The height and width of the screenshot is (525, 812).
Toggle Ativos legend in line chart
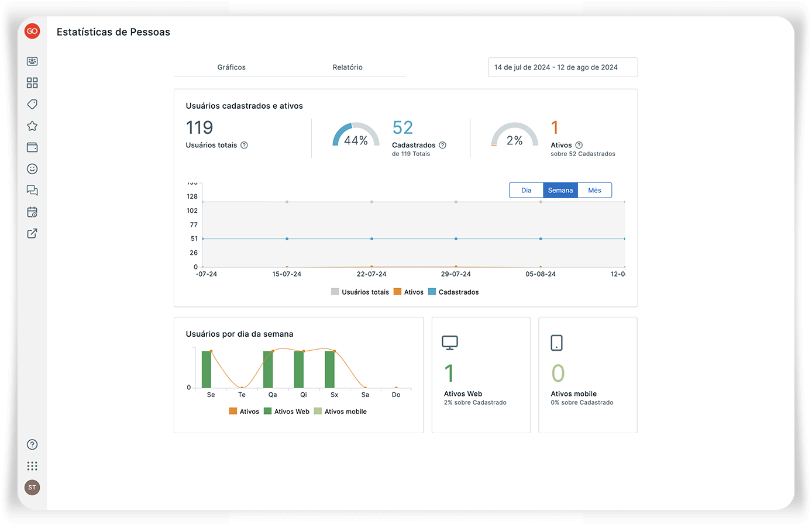click(x=408, y=292)
